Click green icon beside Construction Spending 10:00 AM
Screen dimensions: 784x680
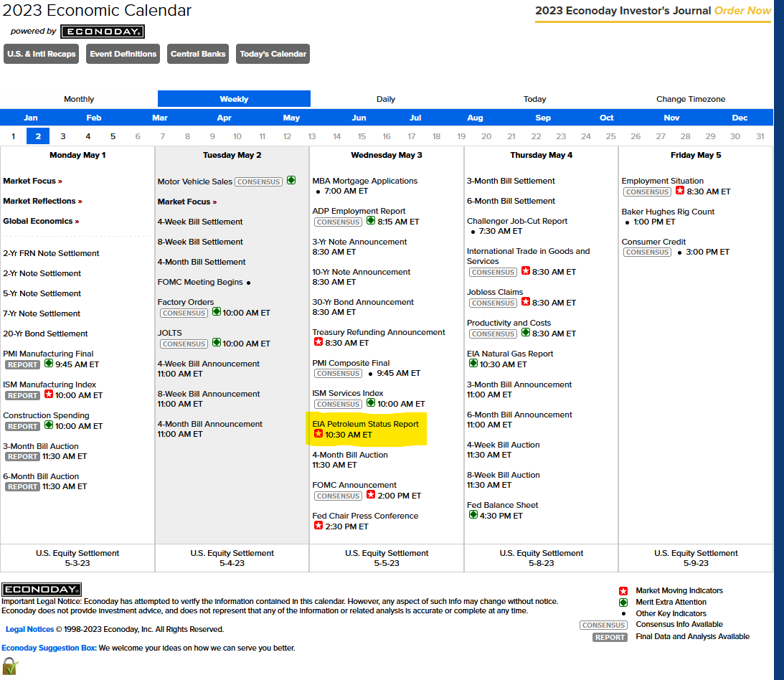click(x=49, y=425)
